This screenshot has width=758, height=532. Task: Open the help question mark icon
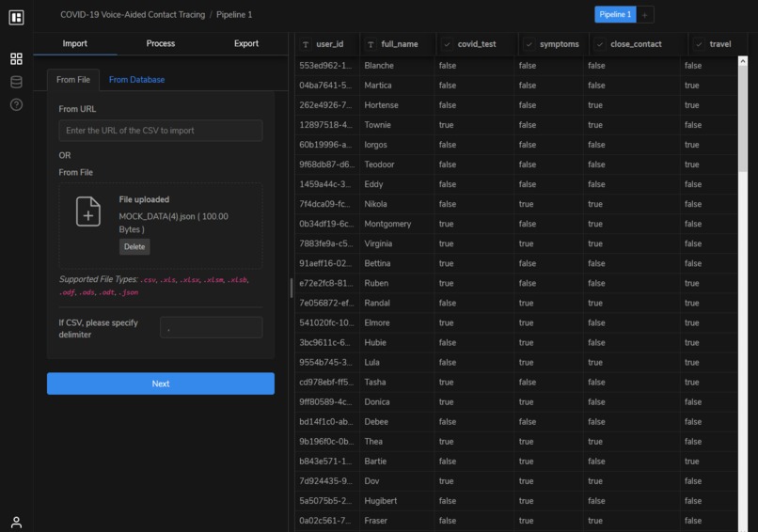16,105
